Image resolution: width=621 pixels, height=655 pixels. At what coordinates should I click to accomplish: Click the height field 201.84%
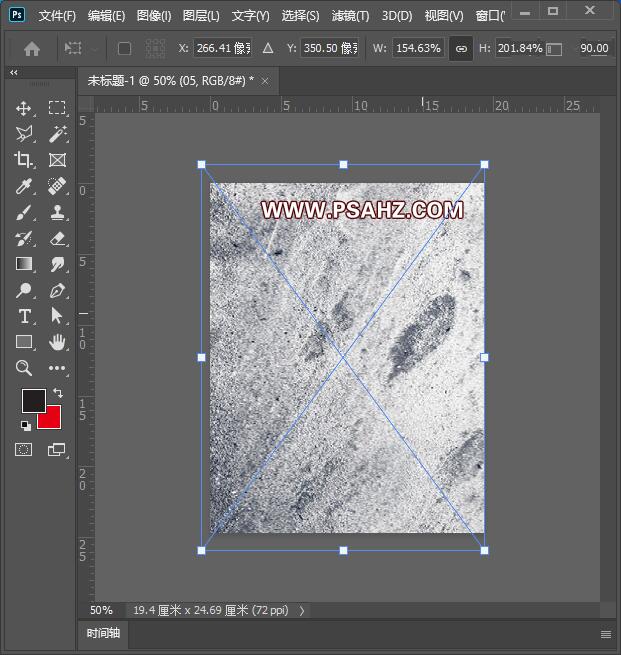coord(520,48)
